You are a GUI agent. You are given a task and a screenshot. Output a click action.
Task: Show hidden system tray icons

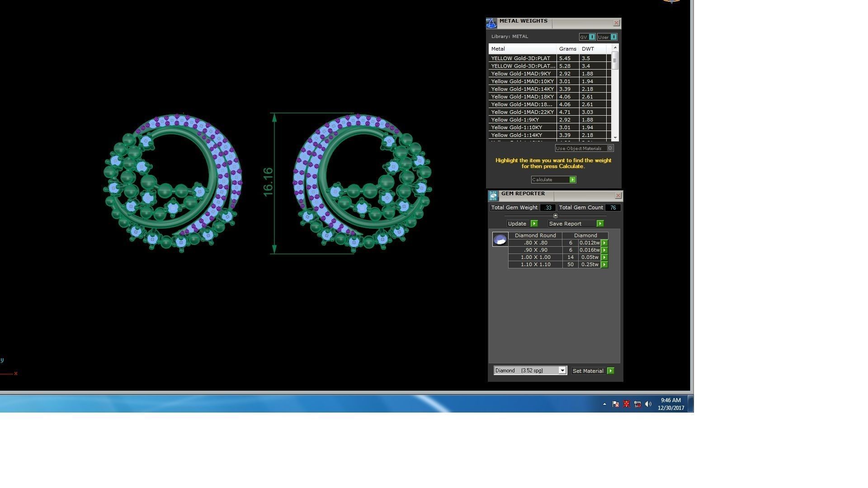coord(604,404)
